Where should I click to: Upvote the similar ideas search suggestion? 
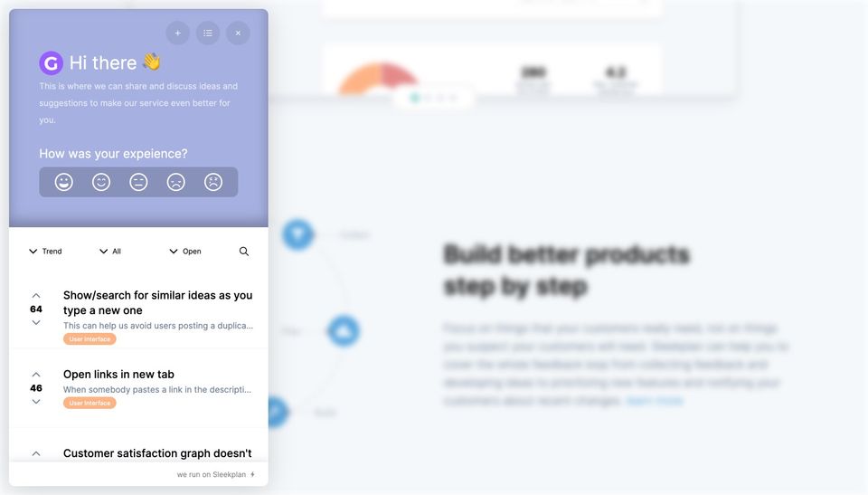coord(36,295)
